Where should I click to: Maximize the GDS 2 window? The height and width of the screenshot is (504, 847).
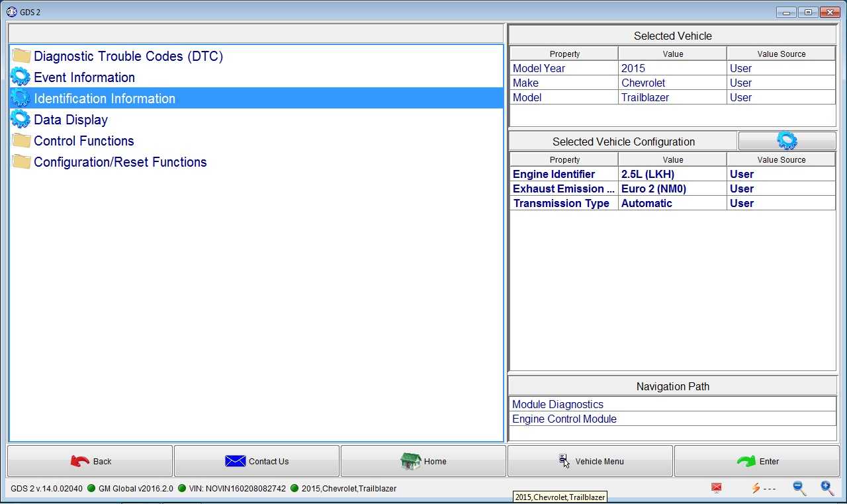pos(808,12)
